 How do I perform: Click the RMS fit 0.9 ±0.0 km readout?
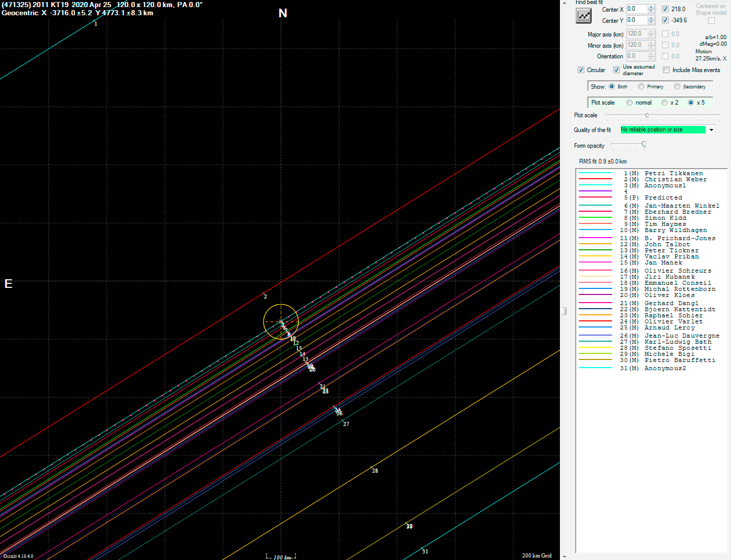point(603,161)
